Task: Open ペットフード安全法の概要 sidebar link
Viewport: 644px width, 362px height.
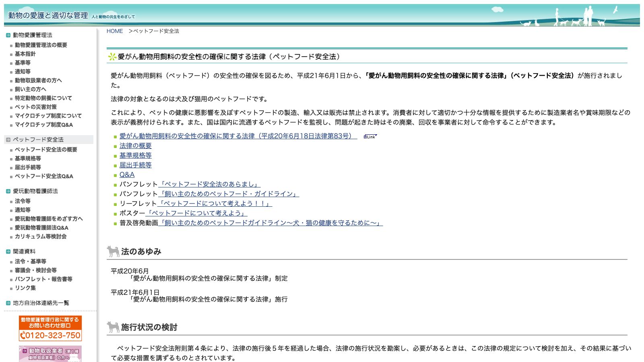Action: click(x=46, y=150)
